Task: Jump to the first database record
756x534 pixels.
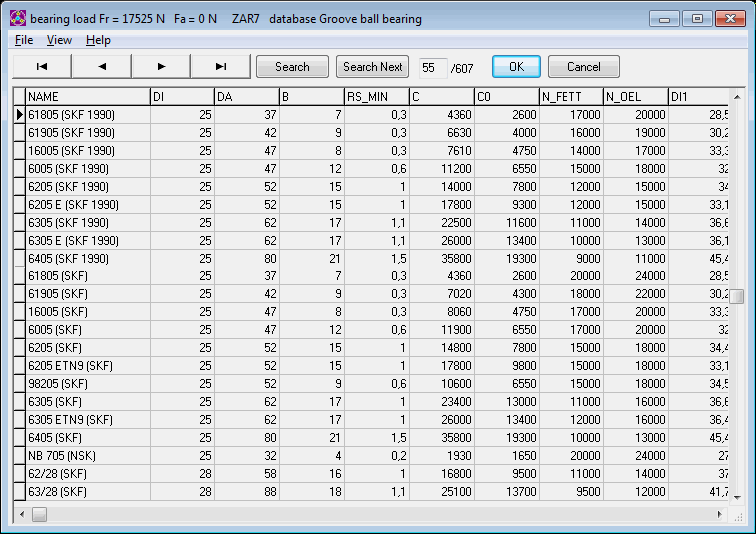Action: click(42, 67)
